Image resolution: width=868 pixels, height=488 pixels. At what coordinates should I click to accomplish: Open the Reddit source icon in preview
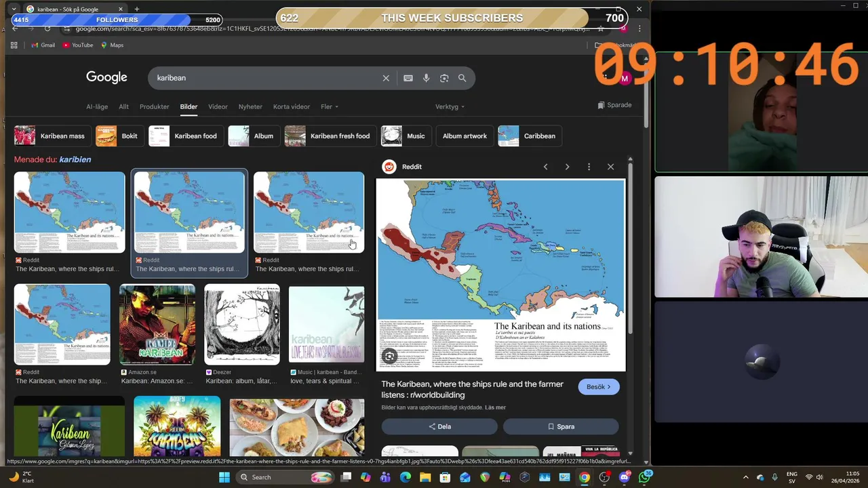(389, 167)
